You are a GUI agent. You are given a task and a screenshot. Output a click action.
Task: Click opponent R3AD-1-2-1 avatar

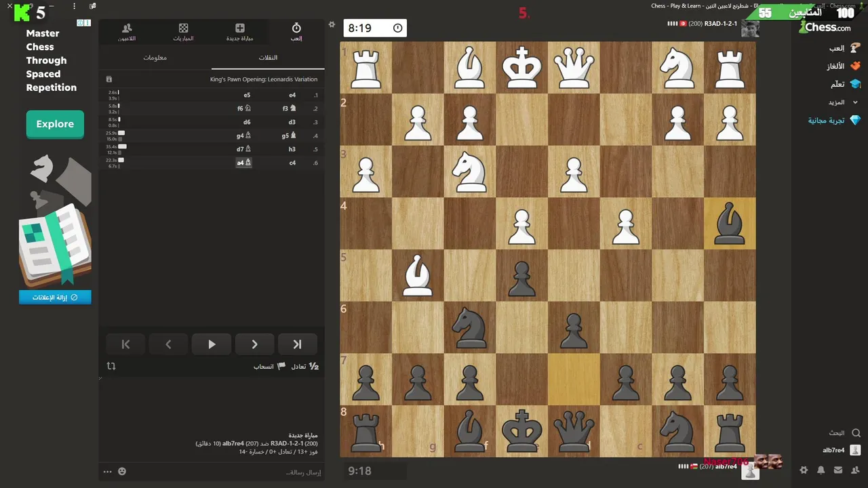750,28
